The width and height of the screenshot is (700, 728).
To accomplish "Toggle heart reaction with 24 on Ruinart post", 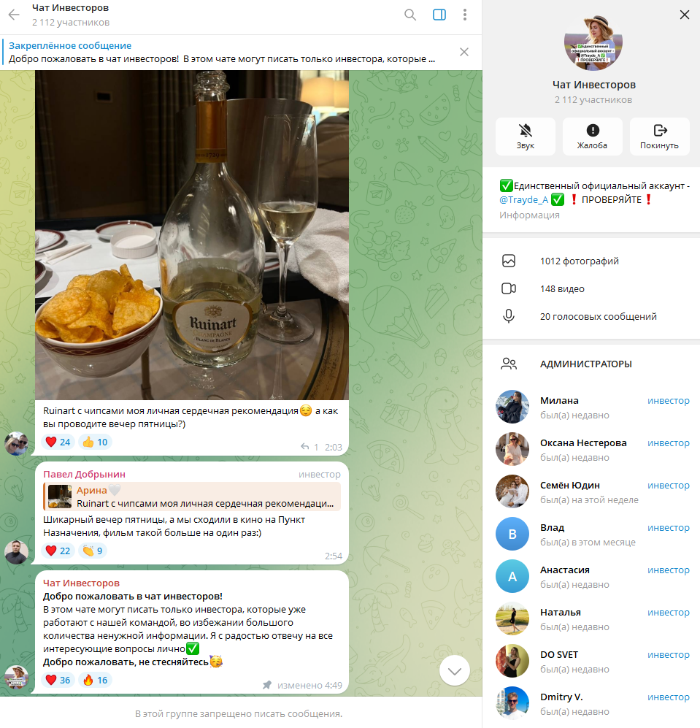I will click(58, 442).
